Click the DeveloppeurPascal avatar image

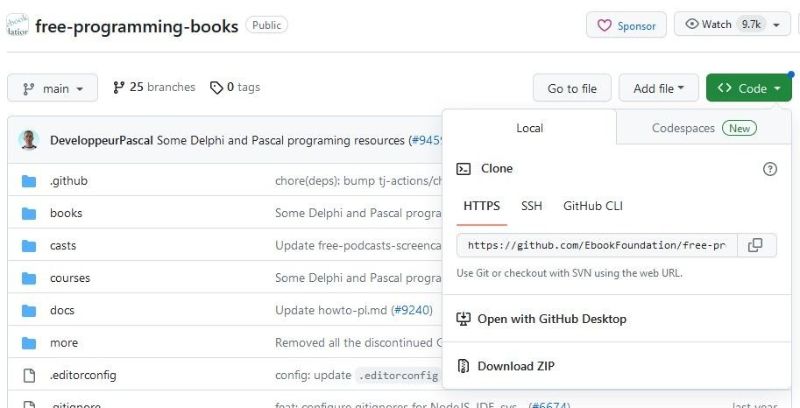(x=28, y=140)
